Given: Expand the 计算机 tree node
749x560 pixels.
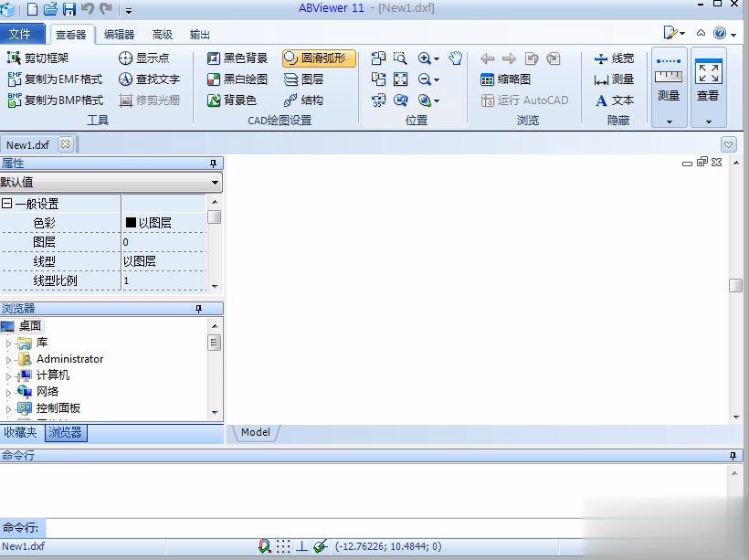Looking at the screenshot, I should click(9, 375).
